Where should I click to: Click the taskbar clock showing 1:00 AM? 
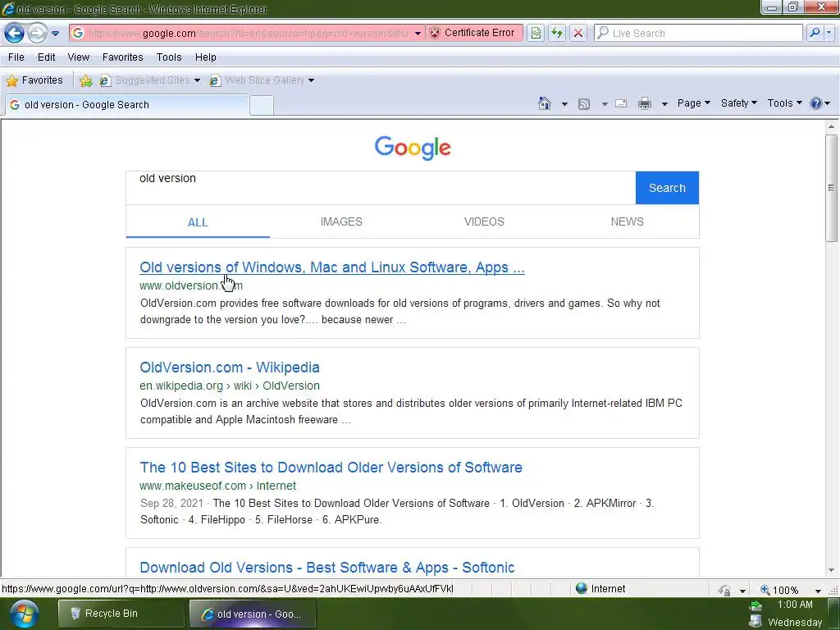tap(794, 605)
